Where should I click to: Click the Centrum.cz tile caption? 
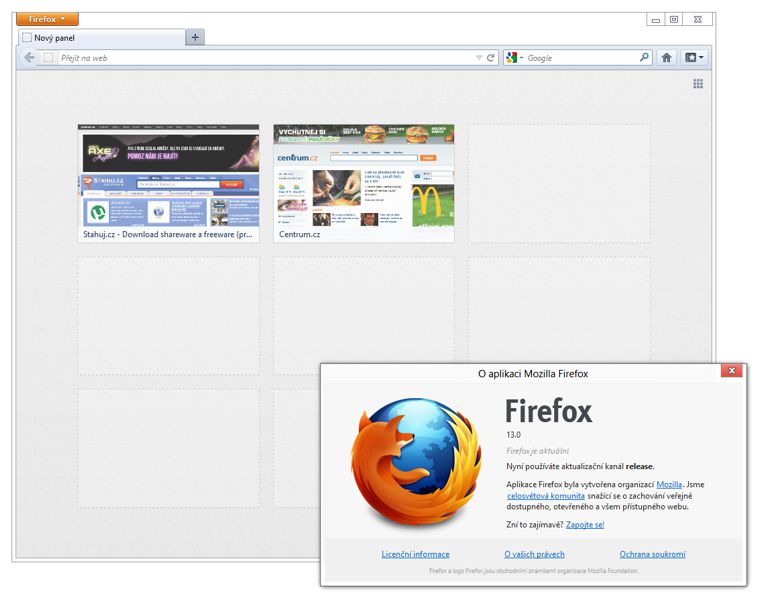coord(299,234)
